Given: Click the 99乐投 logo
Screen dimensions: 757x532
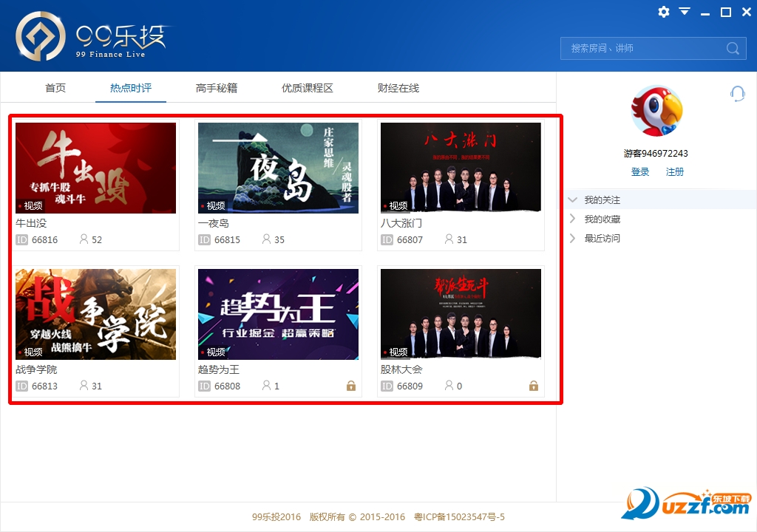Looking at the screenshot, I should pyautogui.click(x=92, y=37).
